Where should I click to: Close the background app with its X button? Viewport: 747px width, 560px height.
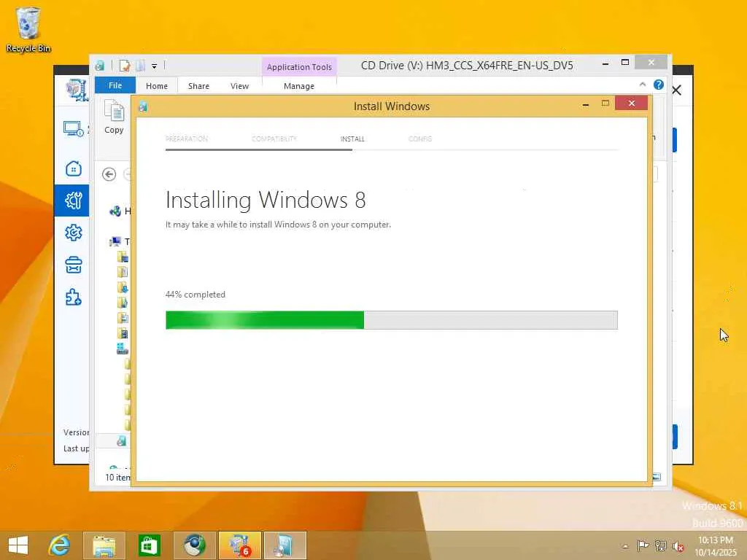pos(676,90)
